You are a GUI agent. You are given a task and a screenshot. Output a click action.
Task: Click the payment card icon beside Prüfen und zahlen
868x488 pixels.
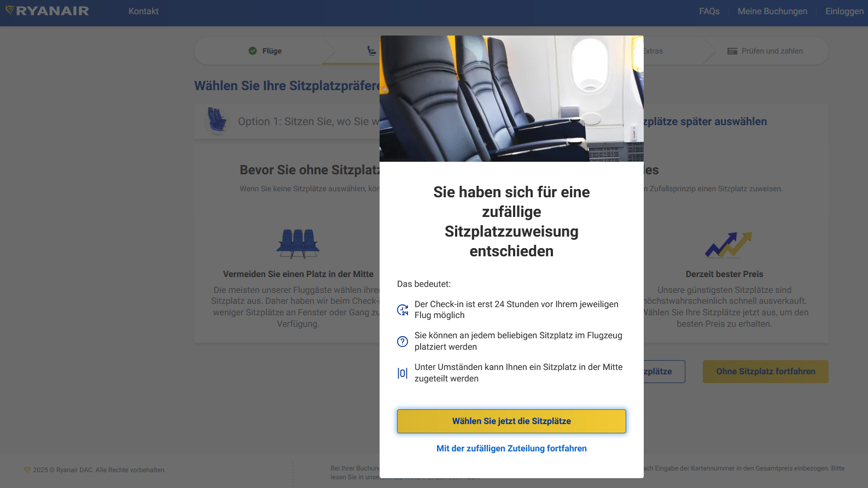(732, 51)
